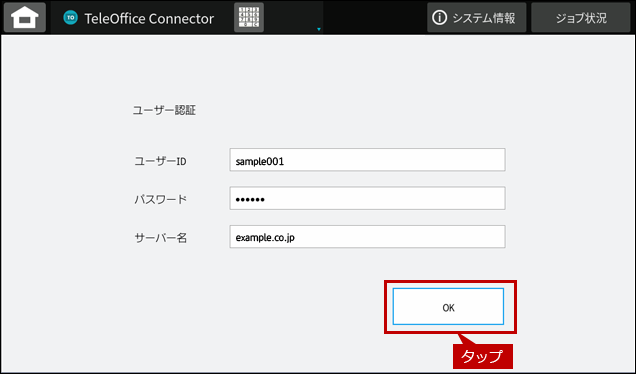Select the TeleOffice Connector app icon
The width and height of the screenshot is (636, 374).
pyautogui.click(x=71, y=18)
